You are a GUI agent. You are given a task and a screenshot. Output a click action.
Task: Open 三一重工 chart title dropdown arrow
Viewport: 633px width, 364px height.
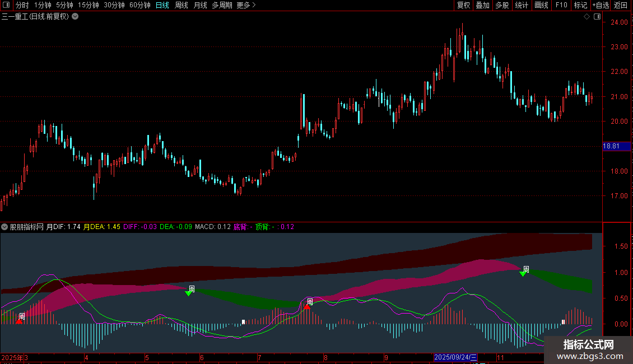75,17
